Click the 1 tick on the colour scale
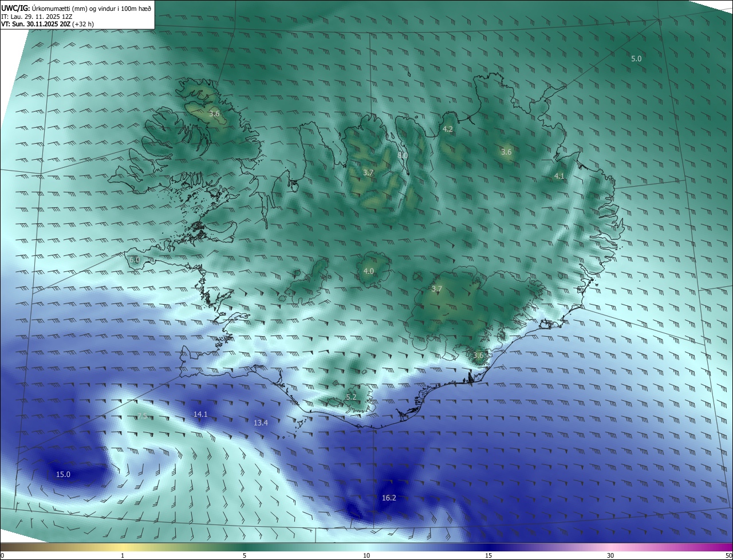 tap(123, 555)
